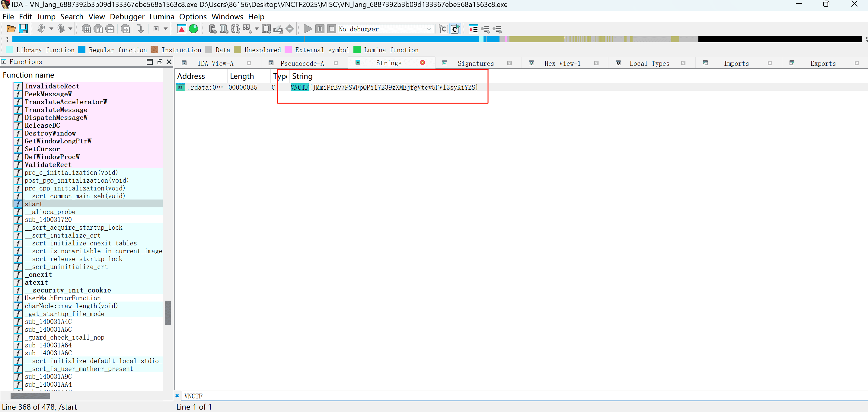This screenshot has height=412, width=868.
Task: Switch to the Pseudocode-A tab
Action: pyautogui.click(x=302, y=63)
